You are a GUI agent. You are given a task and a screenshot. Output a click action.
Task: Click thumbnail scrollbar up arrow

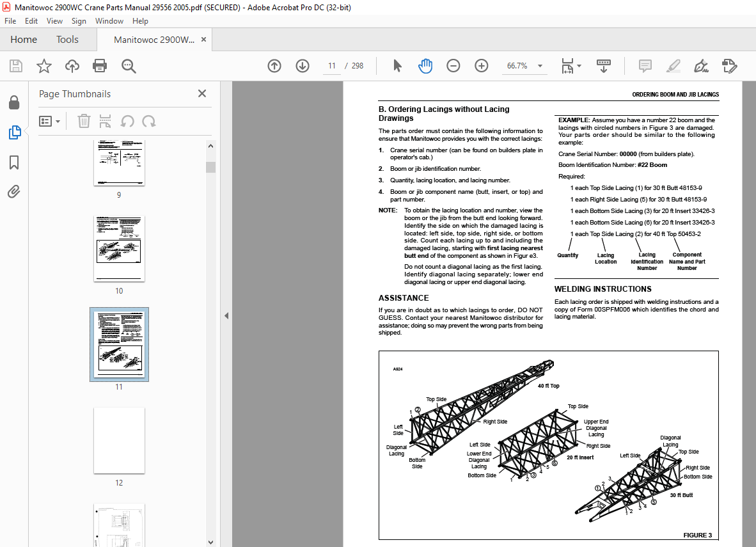click(210, 146)
